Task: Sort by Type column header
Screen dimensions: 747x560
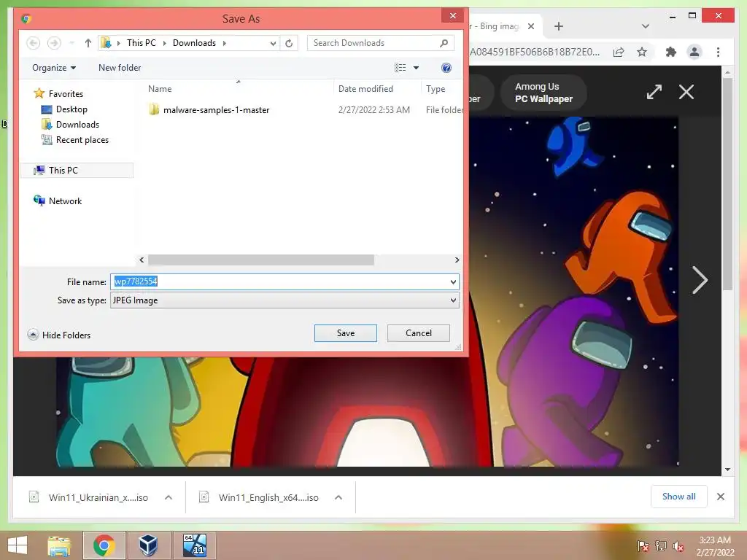Action: (x=436, y=88)
